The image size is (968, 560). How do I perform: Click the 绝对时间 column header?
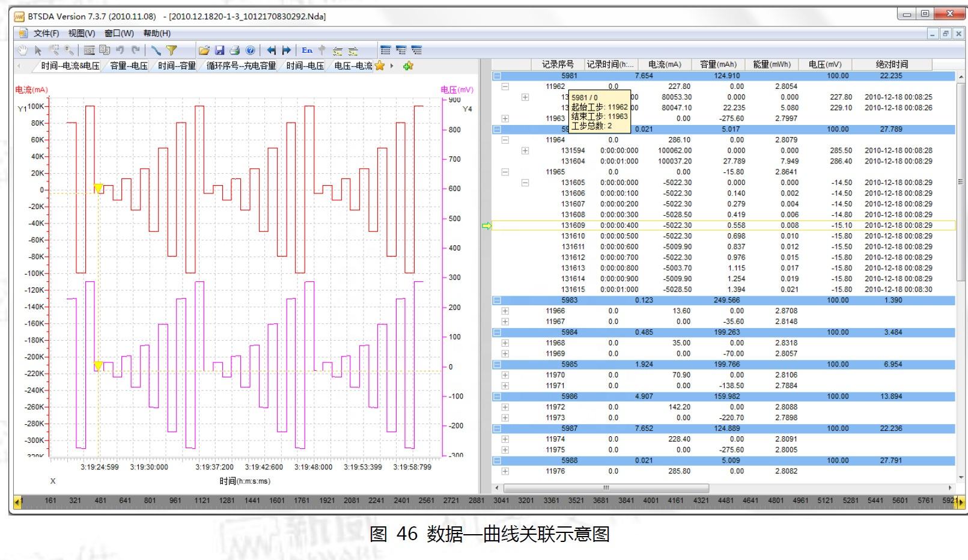coord(892,64)
